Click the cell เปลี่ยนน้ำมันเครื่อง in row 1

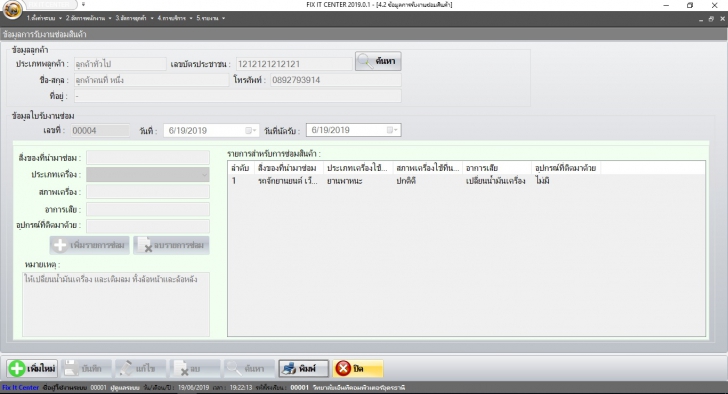[495, 181]
